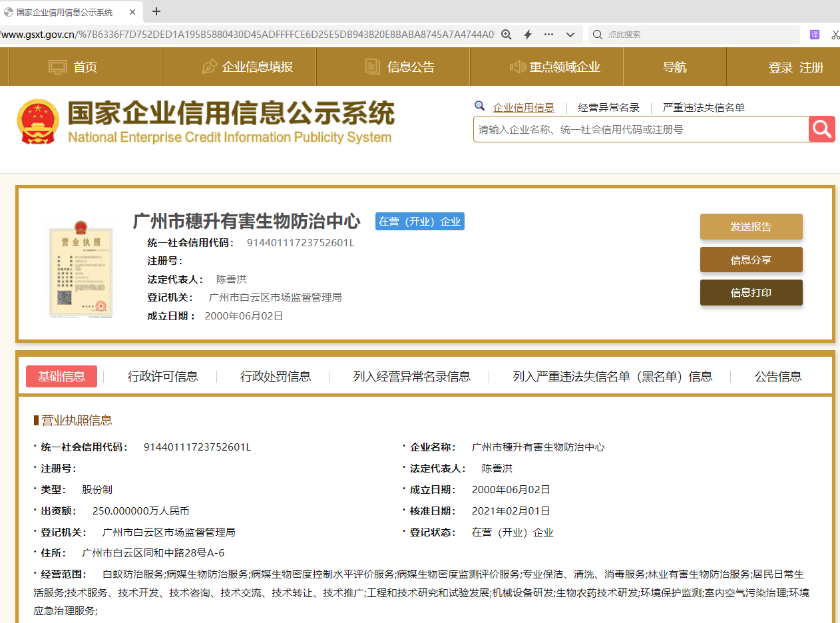This screenshot has width=840, height=623.
Task: Click the 登记状态 value in license info
Action: 513,532
